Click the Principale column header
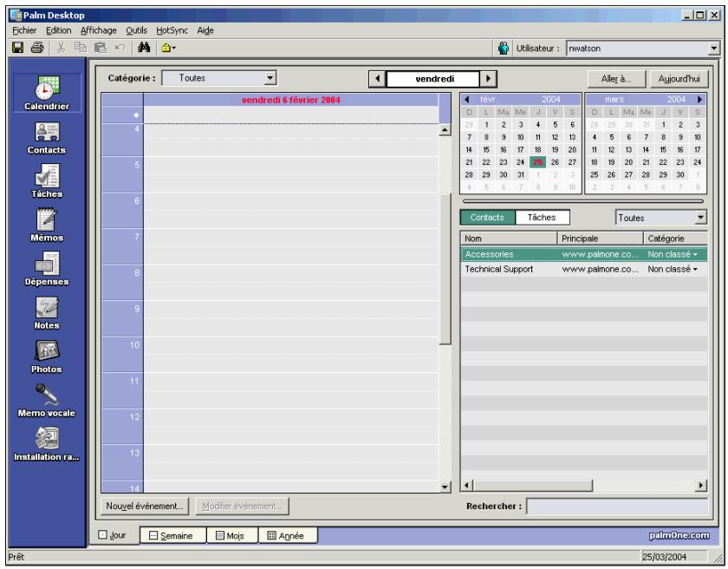This screenshot has width=728, height=569. [x=601, y=239]
